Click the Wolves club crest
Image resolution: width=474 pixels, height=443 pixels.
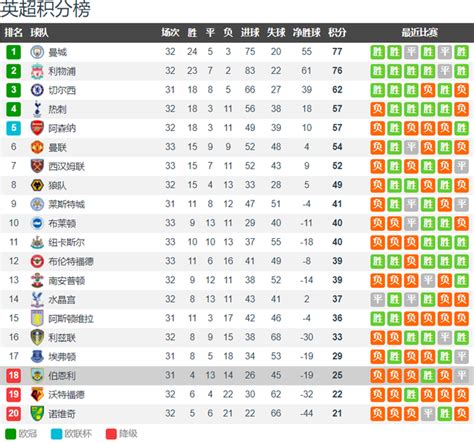[x=37, y=185]
